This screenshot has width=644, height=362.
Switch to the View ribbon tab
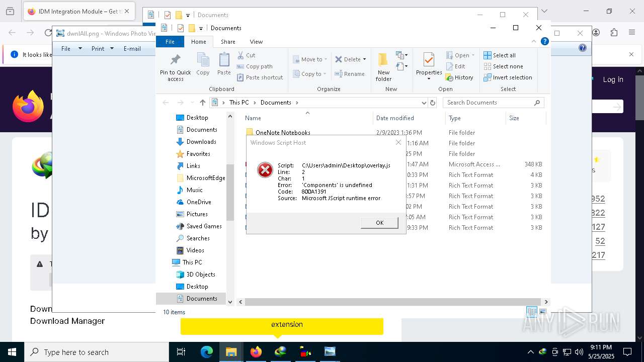click(x=256, y=42)
